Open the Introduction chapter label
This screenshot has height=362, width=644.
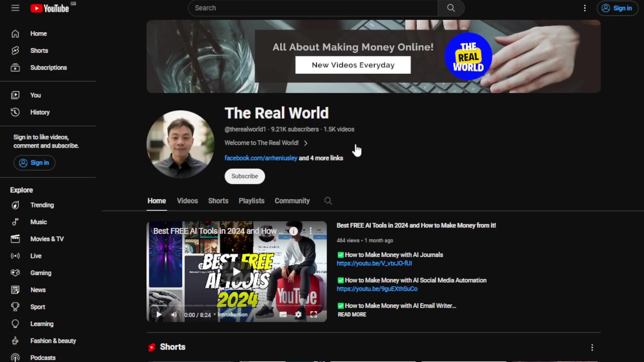coord(232,314)
